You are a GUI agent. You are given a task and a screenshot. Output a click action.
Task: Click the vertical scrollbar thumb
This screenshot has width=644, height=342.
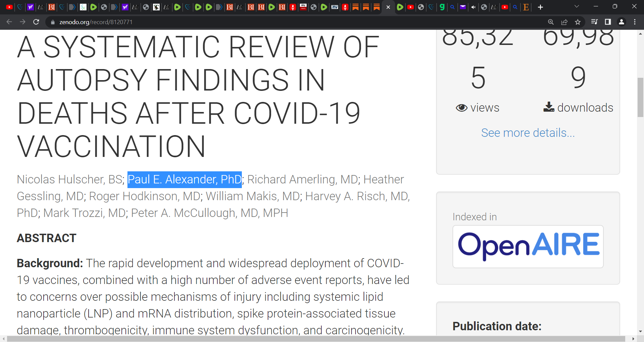(x=640, y=97)
